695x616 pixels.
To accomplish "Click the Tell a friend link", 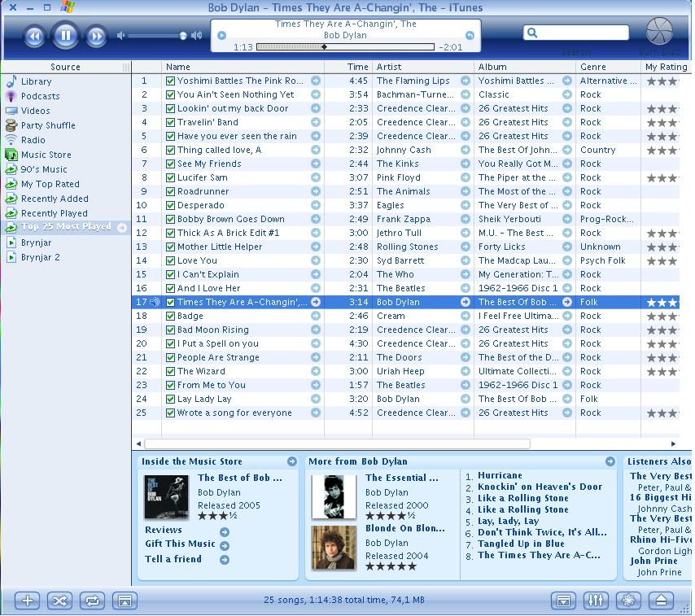I will pos(173,559).
